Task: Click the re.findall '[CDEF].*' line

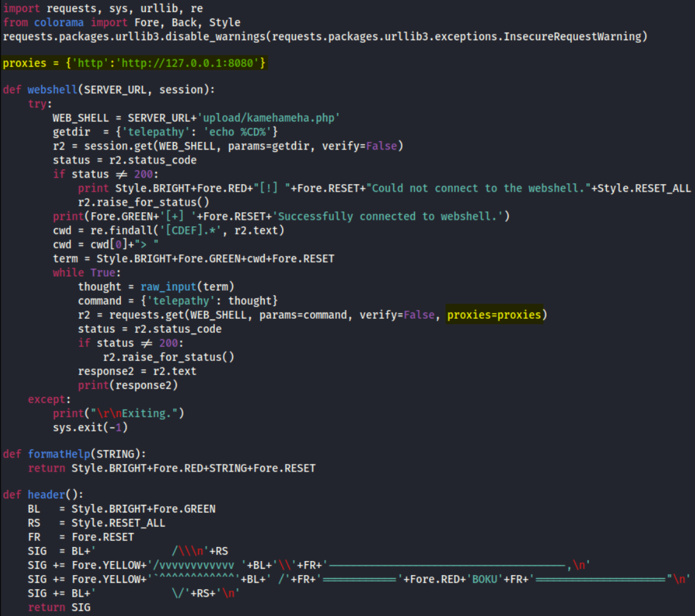Action: coord(168,231)
